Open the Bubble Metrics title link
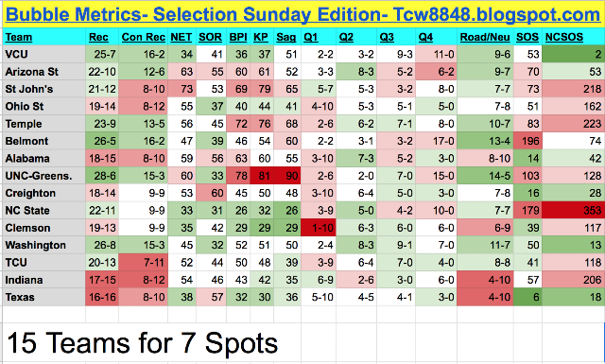The height and width of the screenshot is (364, 605). point(302,14)
